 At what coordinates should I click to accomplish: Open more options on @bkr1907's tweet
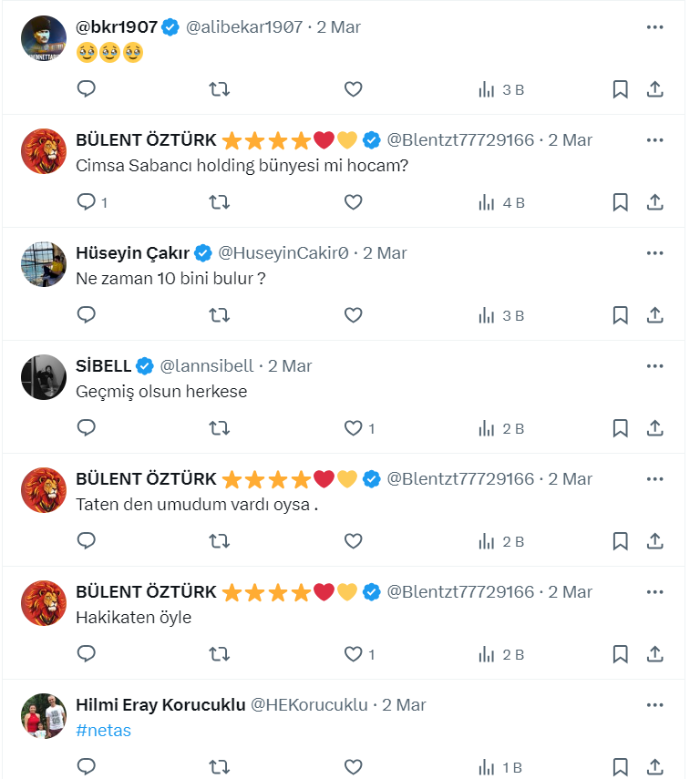(654, 27)
